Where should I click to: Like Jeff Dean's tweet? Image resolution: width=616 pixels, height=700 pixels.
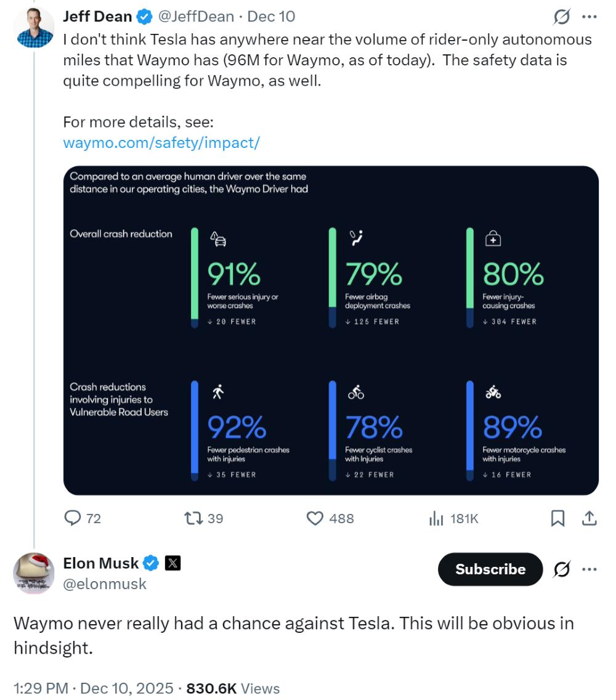[x=315, y=519]
